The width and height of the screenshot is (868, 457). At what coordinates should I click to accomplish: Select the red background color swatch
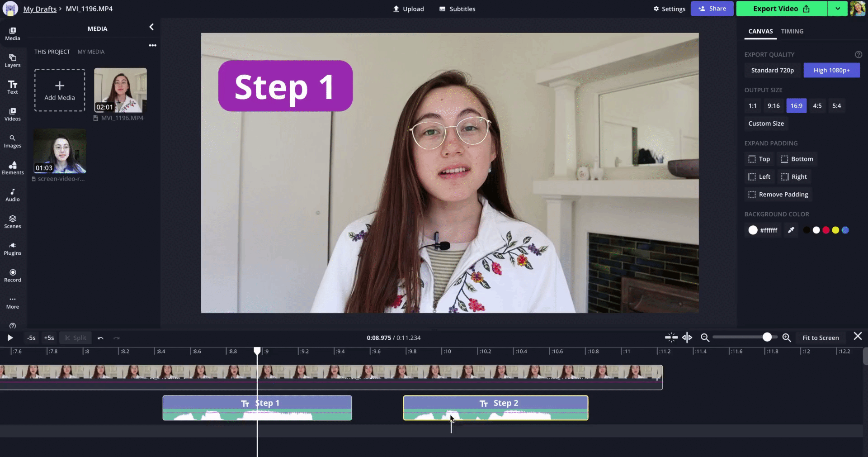826,230
